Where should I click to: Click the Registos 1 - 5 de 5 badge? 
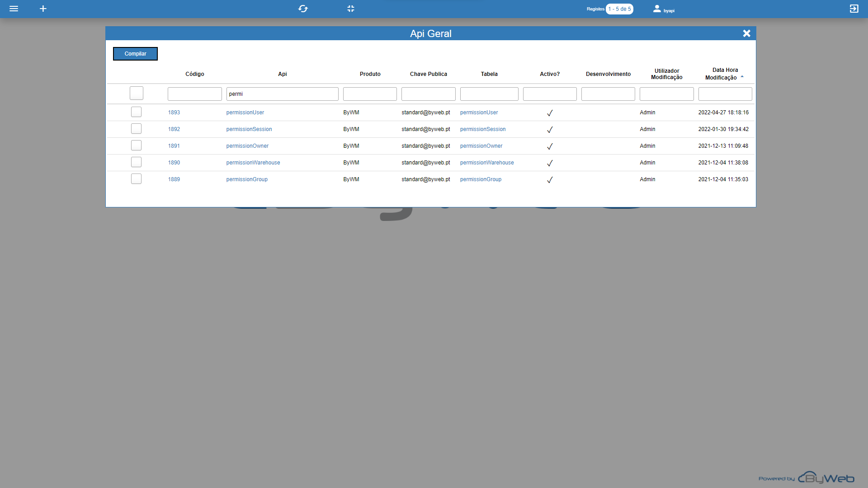pos(619,9)
